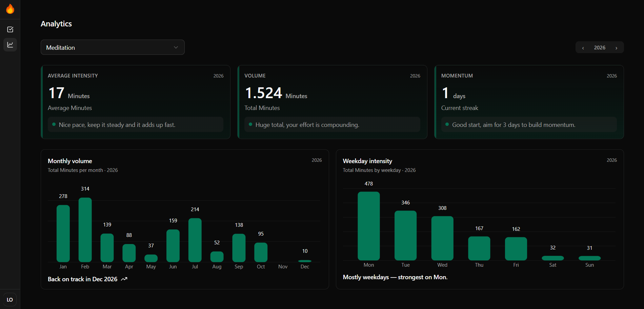The height and width of the screenshot is (309, 644).
Task: Click the December bar in Monthly volume
Action: tap(305, 261)
